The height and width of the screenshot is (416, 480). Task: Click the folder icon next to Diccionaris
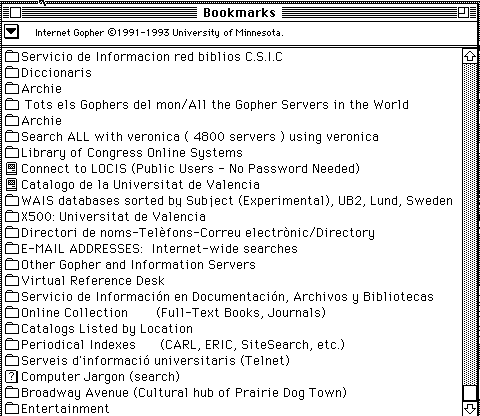[x=12, y=72]
